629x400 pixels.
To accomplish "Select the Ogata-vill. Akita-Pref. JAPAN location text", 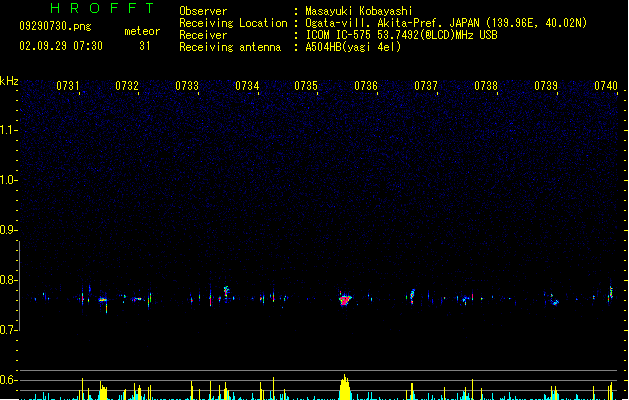I will coord(446,23).
